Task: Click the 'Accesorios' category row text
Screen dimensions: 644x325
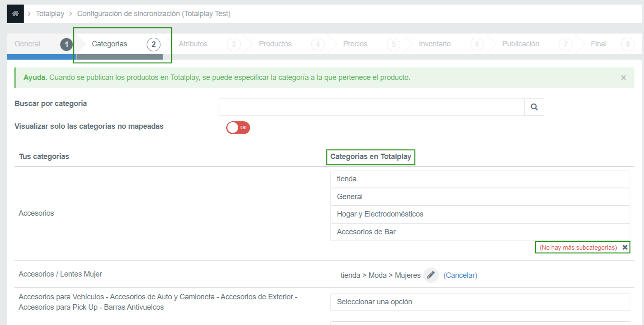Action: click(x=36, y=213)
